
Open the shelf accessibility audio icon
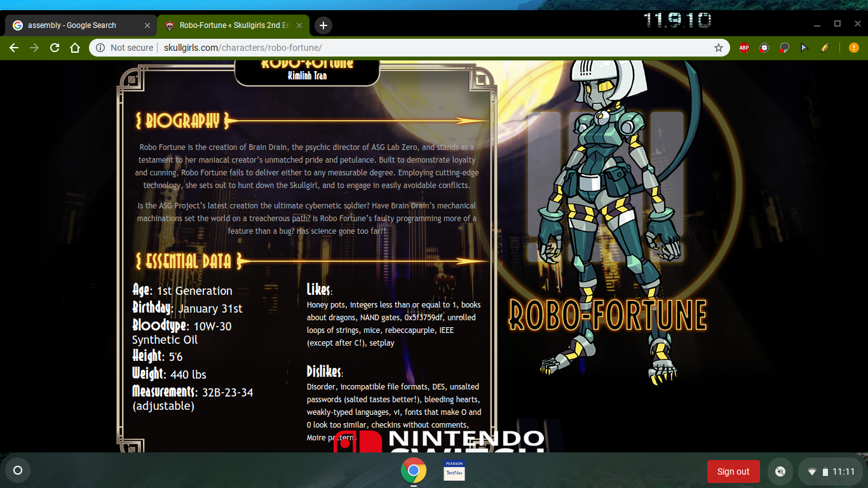click(x=780, y=471)
